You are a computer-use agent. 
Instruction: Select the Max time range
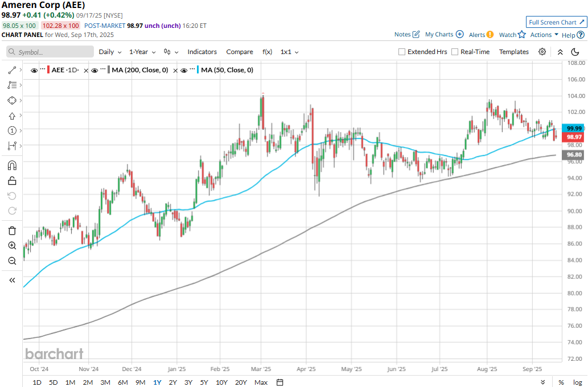261,382
